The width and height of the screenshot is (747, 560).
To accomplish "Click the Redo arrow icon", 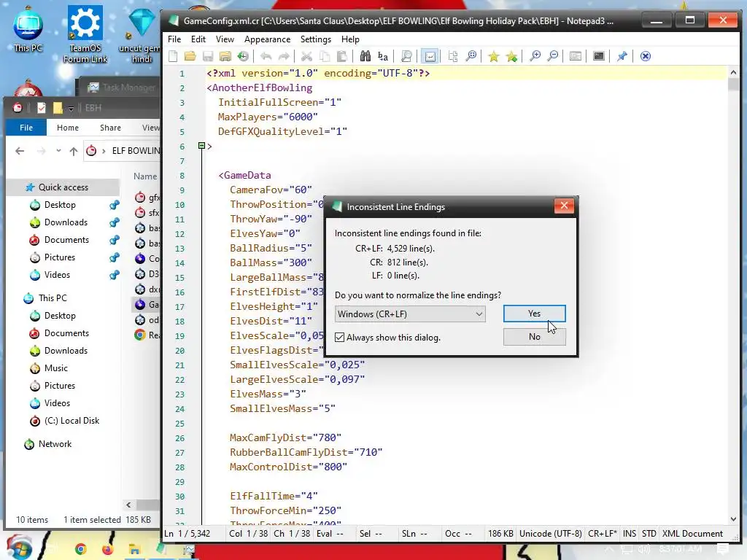I will click(x=284, y=56).
